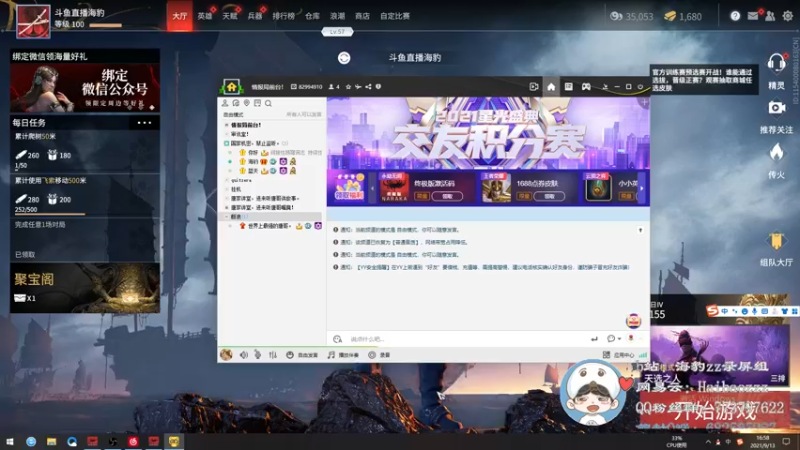The width and height of the screenshot is (800, 450).
Task: Open the 组队大厅 team lobby icon
Action: (776, 241)
